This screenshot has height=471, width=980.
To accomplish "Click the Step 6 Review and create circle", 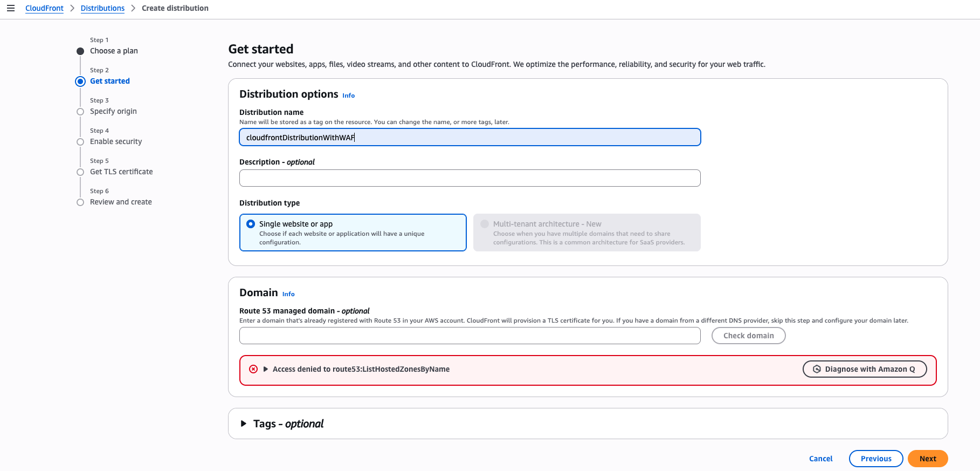I will click(80, 202).
